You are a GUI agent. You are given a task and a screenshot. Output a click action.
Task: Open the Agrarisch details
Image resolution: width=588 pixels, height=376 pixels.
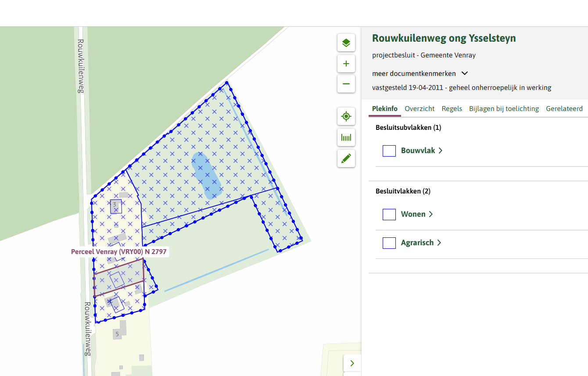[x=420, y=243]
